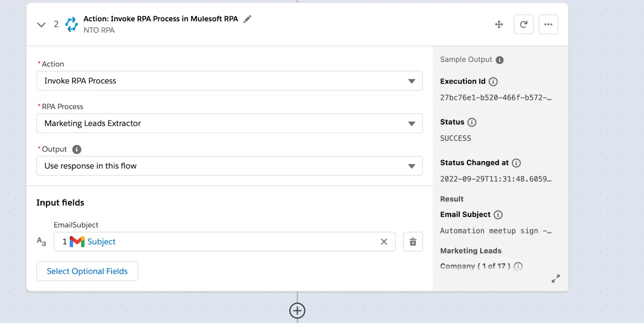Click the text type Aa icon
This screenshot has width=644, height=323.
click(41, 241)
